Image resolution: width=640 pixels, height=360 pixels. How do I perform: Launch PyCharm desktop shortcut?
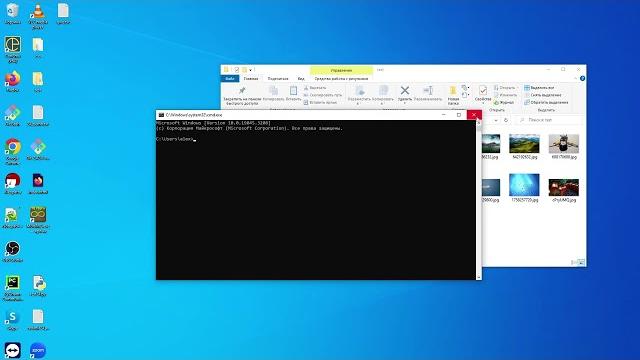point(13,288)
